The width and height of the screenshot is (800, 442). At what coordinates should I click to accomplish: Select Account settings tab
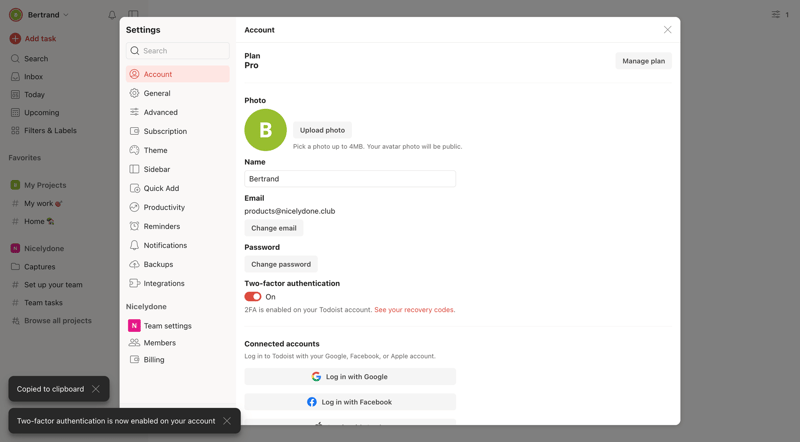(x=178, y=74)
